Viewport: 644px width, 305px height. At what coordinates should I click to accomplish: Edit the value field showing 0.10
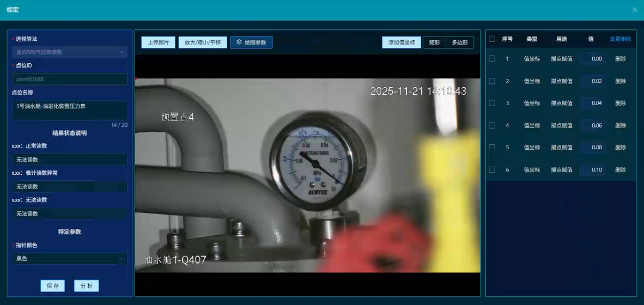pyautogui.click(x=593, y=170)
